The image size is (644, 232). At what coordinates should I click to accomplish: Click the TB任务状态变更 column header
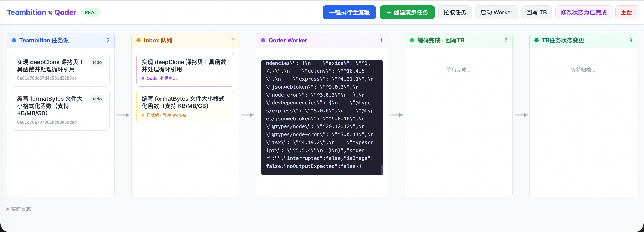pyautogui.click(x=583, y=40)
